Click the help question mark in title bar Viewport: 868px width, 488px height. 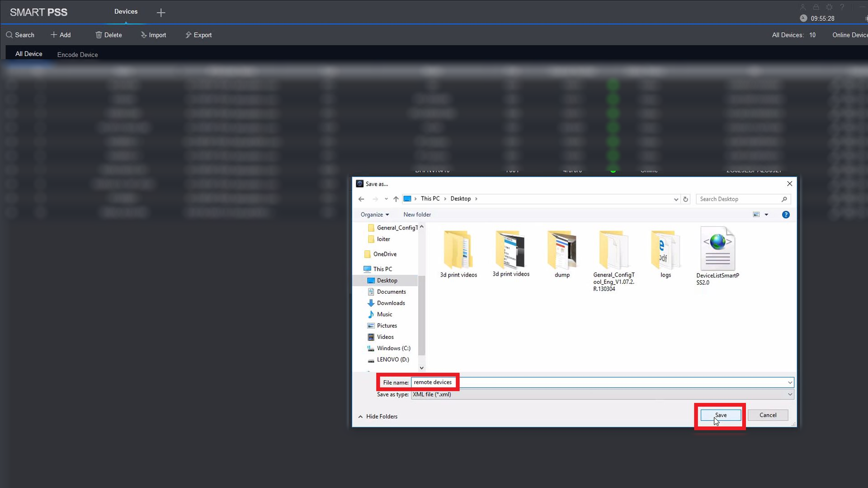[842, 7]
